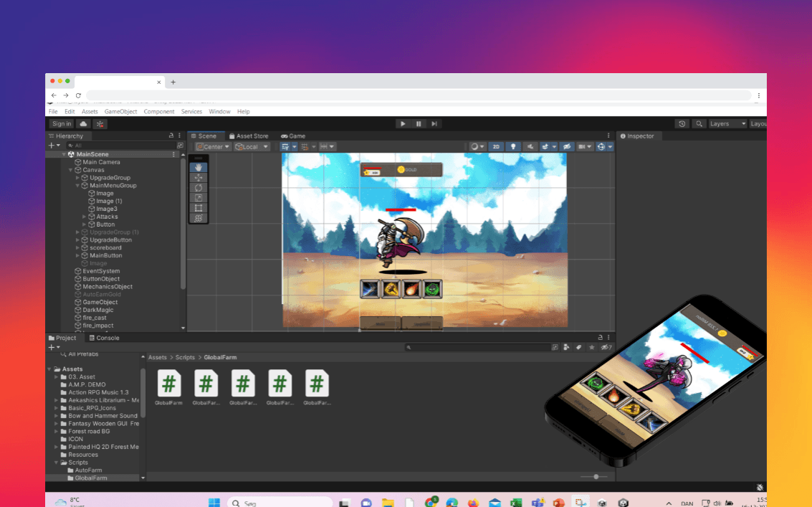The width and height of the screenshot is (812, 507).
Task: Open Hierarchy panel more options menu
Action: [x=180, y=136]
